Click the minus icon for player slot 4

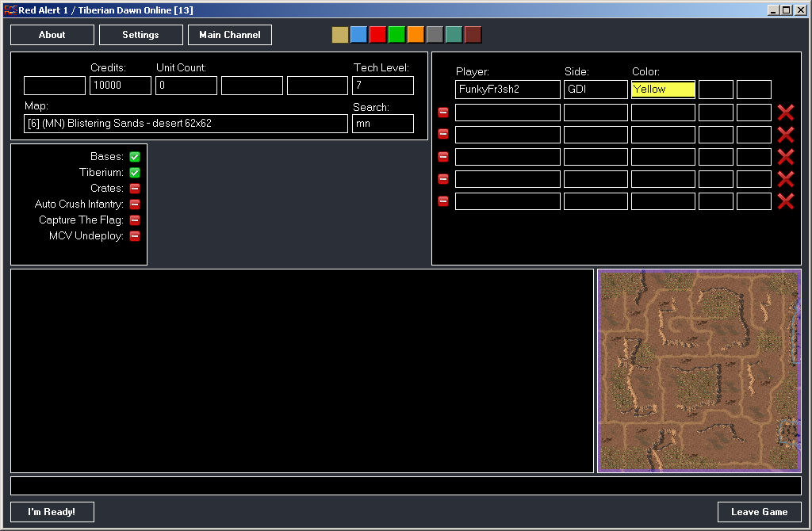click(443, 156)
